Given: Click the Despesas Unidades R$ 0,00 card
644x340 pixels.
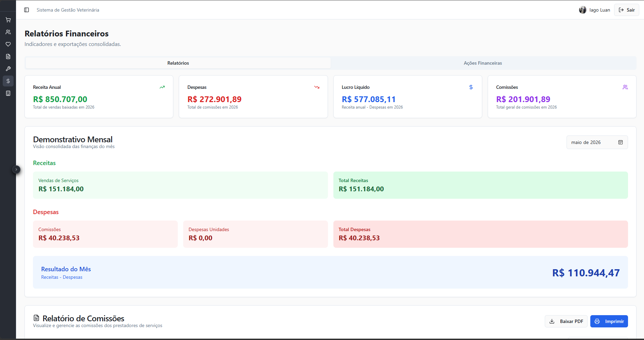Looking at the screenshot, I should pyautogui.click(x=256, y=234).
